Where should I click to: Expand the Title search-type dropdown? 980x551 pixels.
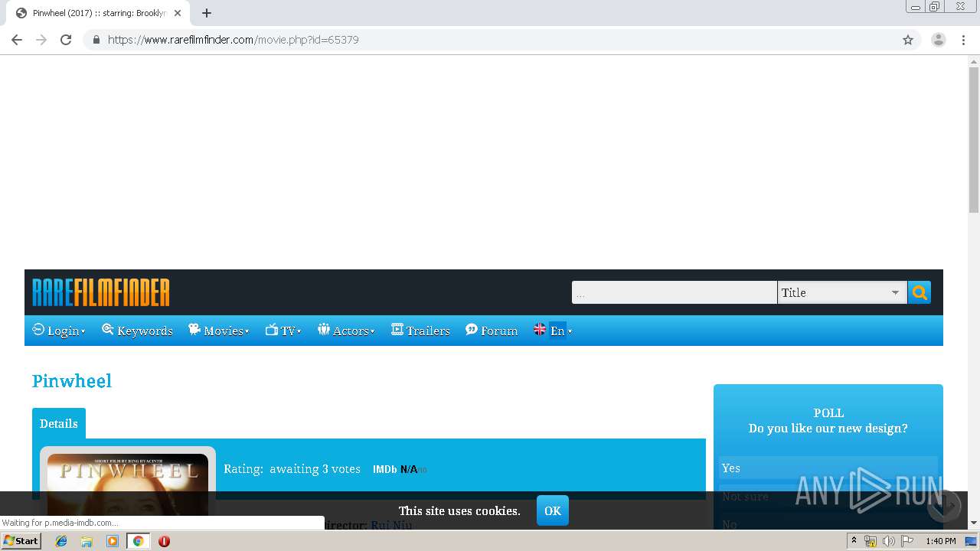pos(842,292)
